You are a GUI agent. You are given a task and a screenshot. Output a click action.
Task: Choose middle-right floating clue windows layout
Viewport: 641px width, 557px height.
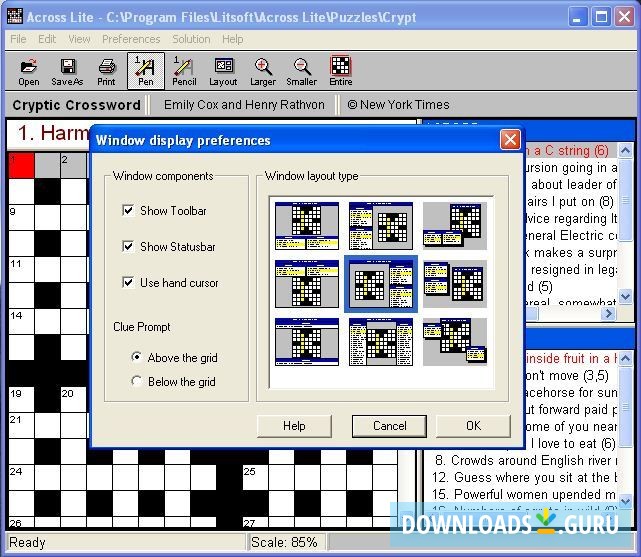pos(455,284)
